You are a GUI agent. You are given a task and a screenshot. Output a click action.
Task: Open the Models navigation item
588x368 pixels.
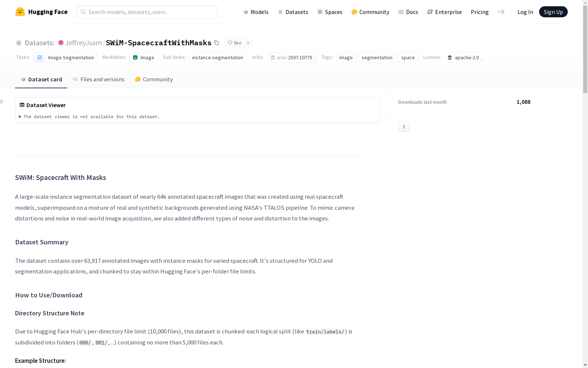[x=256, y=12]
